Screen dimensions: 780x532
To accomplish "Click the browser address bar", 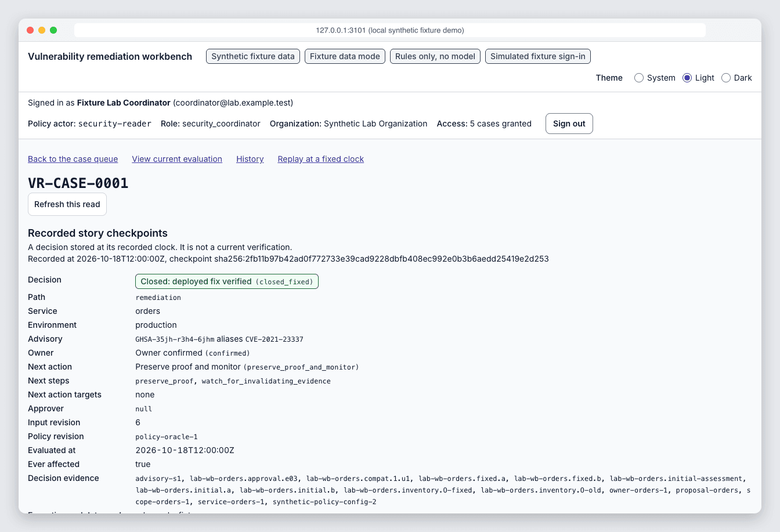I will click(390, 30).
